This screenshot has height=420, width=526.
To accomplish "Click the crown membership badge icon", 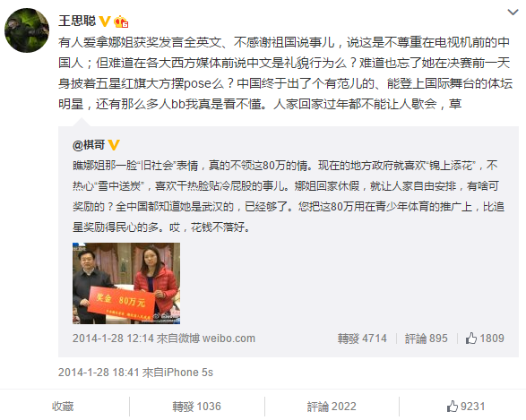I will (x=121, y=21).
